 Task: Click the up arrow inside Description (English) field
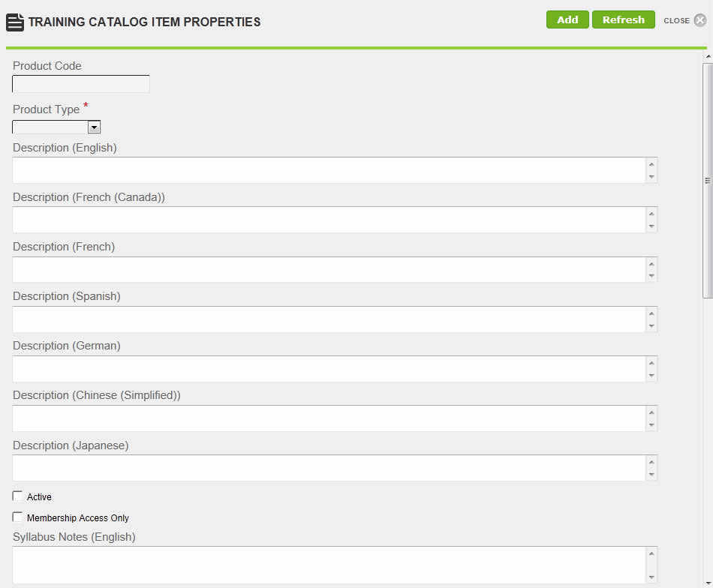point(651,164)
